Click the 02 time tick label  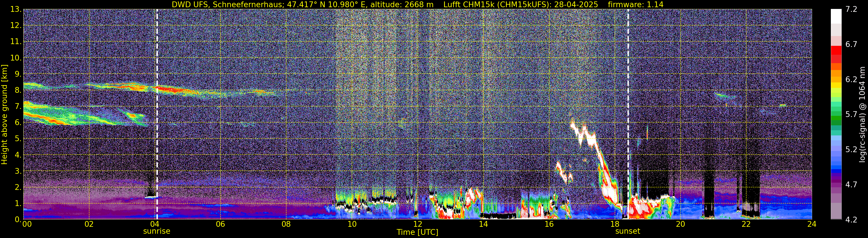(x=89, y=224)
